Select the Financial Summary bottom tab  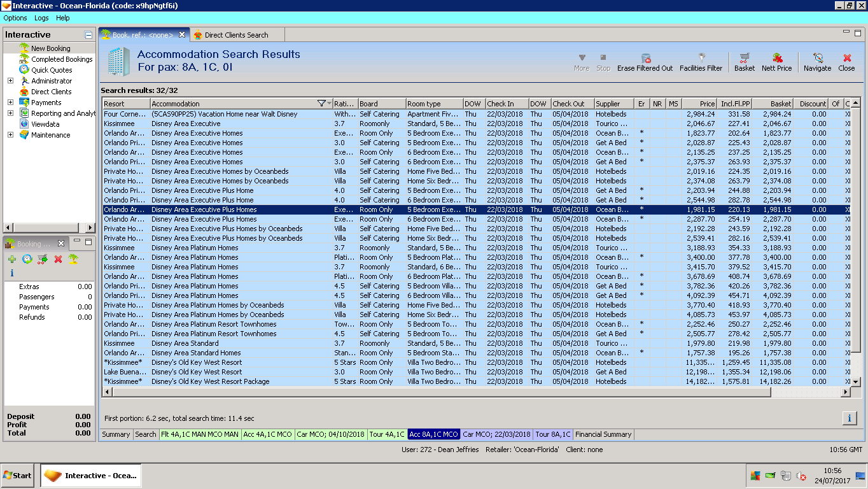[x=603, y=434]
